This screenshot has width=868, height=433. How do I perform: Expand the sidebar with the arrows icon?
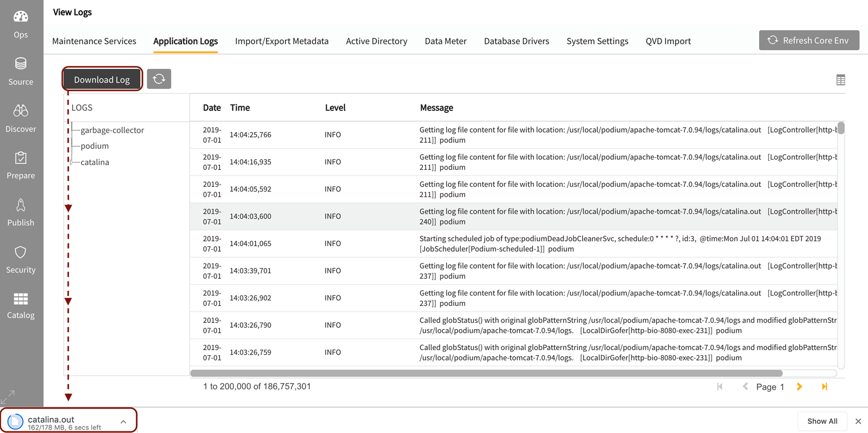coord(8,397)
